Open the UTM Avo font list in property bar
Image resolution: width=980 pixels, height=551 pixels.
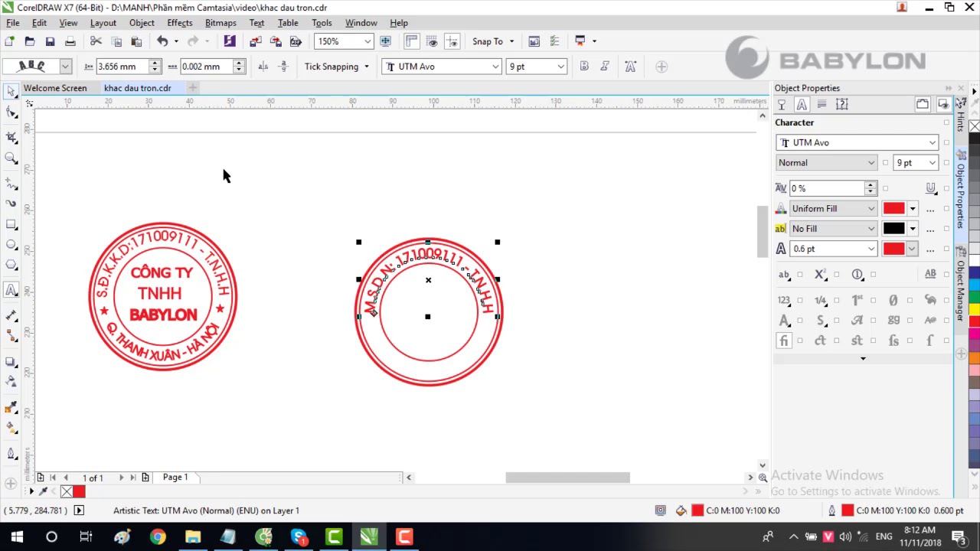click(x=495, y=67)
